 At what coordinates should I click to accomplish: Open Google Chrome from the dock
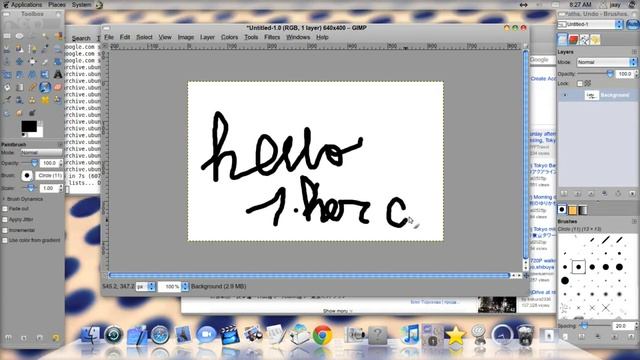coord(322,335)
